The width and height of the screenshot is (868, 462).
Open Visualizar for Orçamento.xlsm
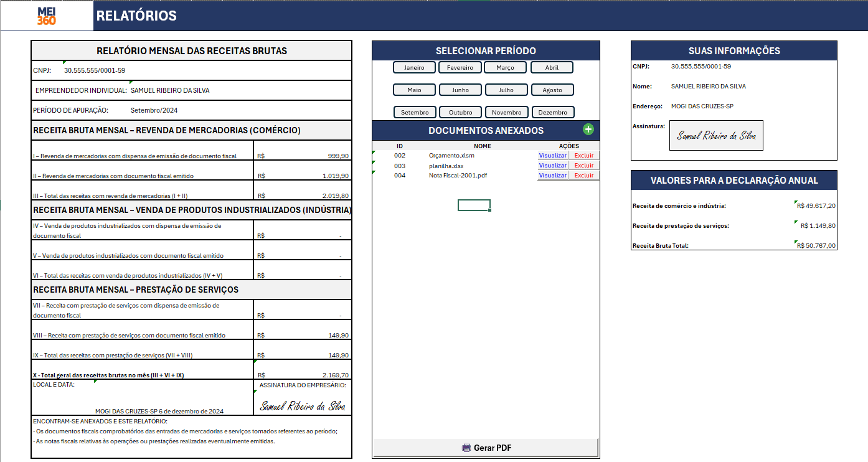(553, 156)
